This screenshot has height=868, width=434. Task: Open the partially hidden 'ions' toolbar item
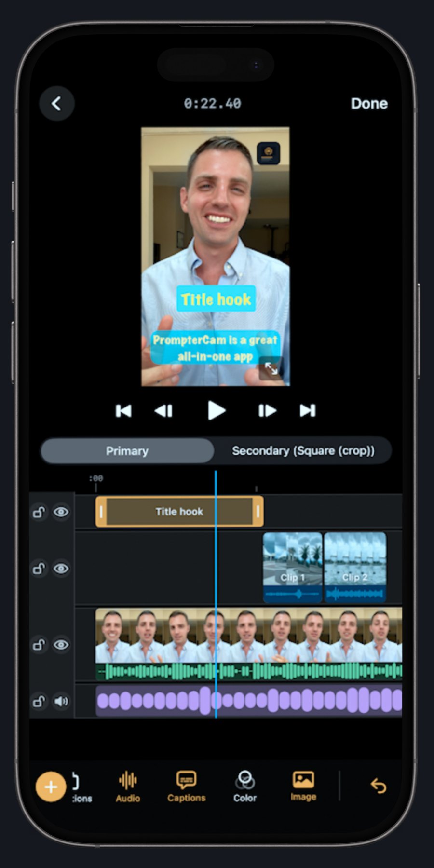[81, 787]
